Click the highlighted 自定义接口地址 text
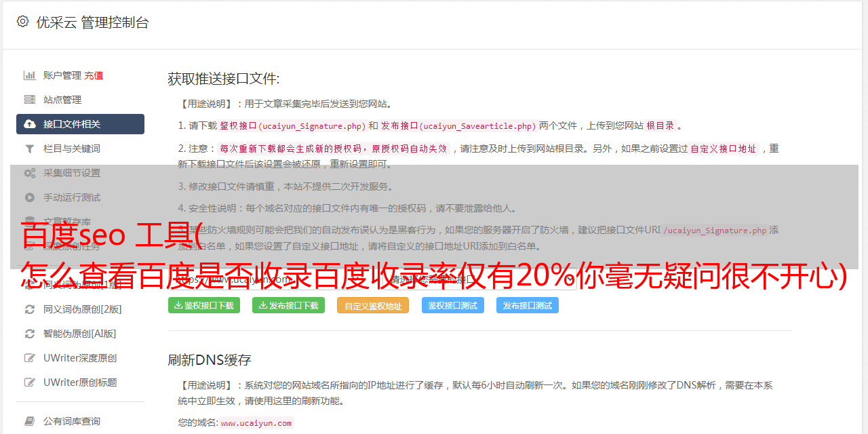This screenshot has width=868, height=434. [724, 149]
